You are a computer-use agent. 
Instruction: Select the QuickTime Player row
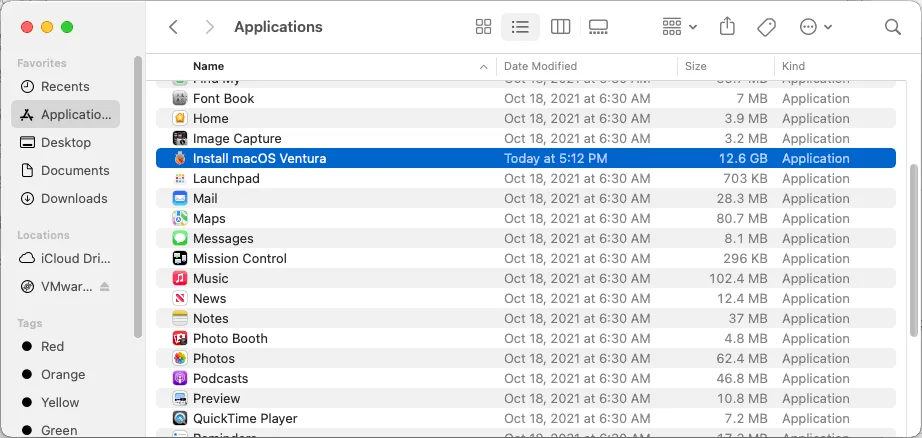click(x=245, y=418)
